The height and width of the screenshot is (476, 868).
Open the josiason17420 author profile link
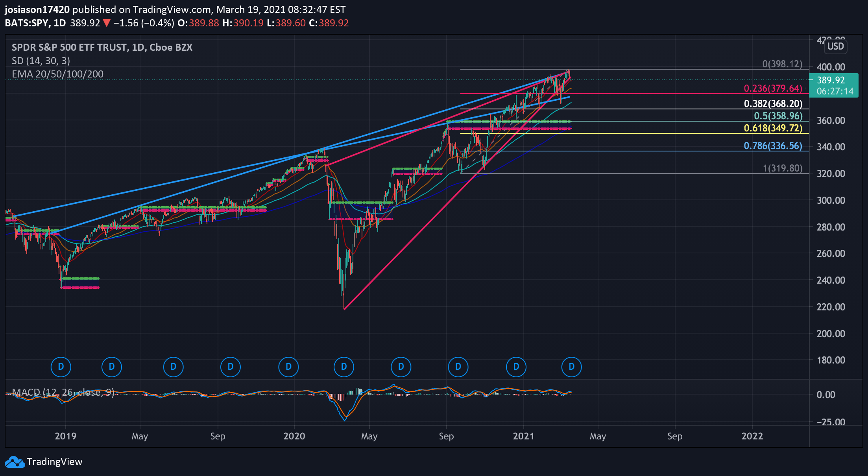[x=37, y=9]
